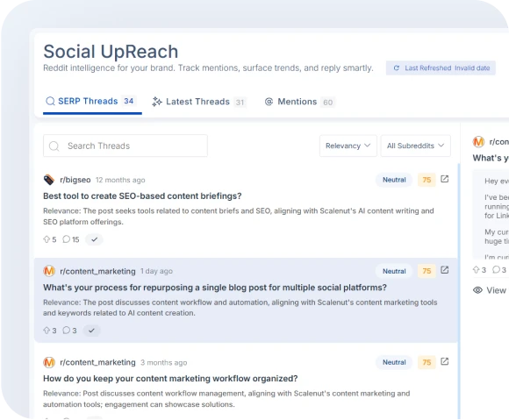Click the eye View icon in the detail panel
Viewport: 509px width, 420px height.
coord(477,290)
